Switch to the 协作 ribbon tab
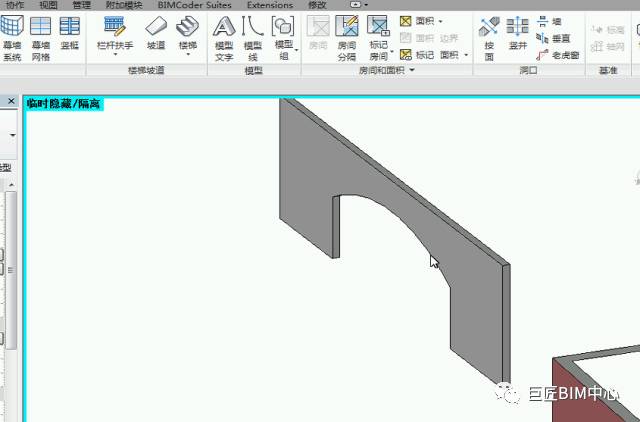This screenshot has height=422, width=640. [16, 5]
